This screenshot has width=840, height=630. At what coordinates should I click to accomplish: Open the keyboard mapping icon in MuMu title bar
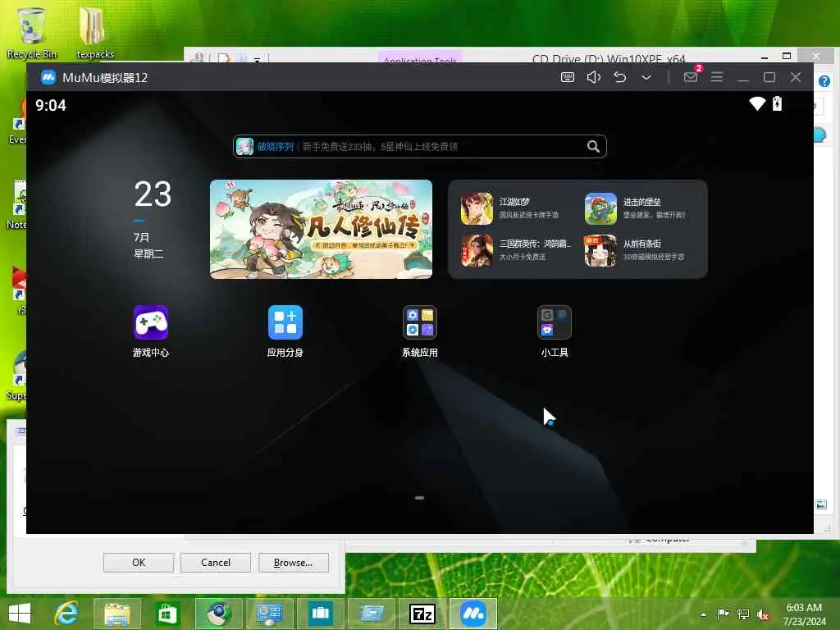[x=568, y=77]
